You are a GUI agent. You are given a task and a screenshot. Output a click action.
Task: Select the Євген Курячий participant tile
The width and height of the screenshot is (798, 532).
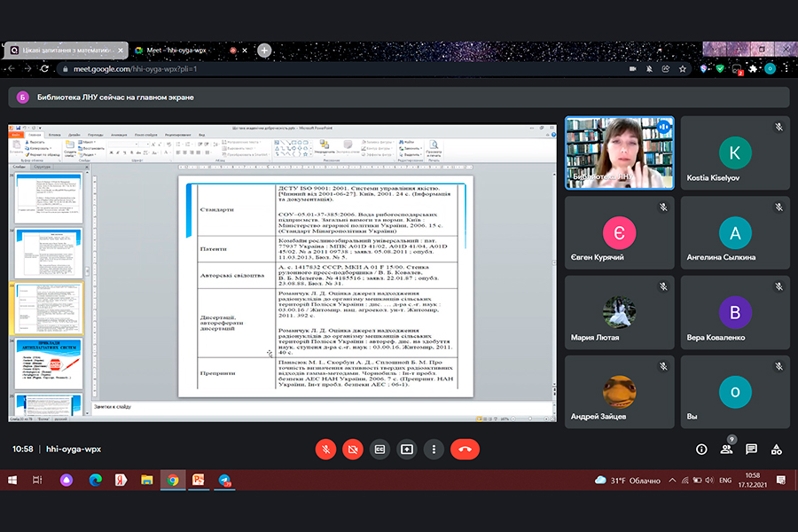pos(620,232)
